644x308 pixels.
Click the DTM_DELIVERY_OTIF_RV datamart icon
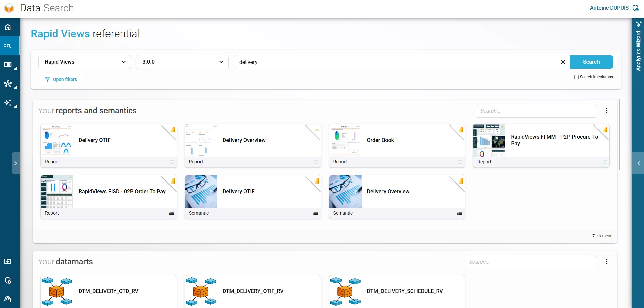201,291
